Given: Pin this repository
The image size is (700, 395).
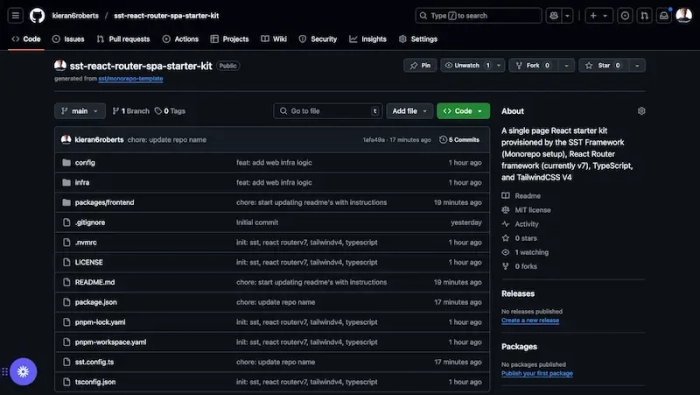Looking at the screenshot, I should click(420, 66).
